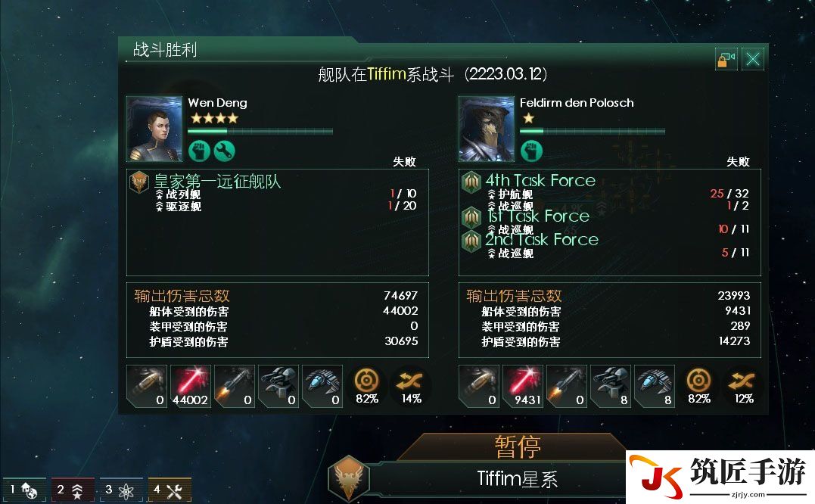Click Wen Deng's wrench trait icon
The image size is (815, 504).
224,151
